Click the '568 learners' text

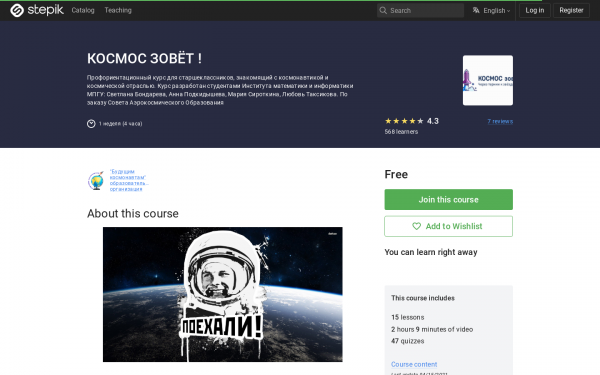(x=401, y=132)
